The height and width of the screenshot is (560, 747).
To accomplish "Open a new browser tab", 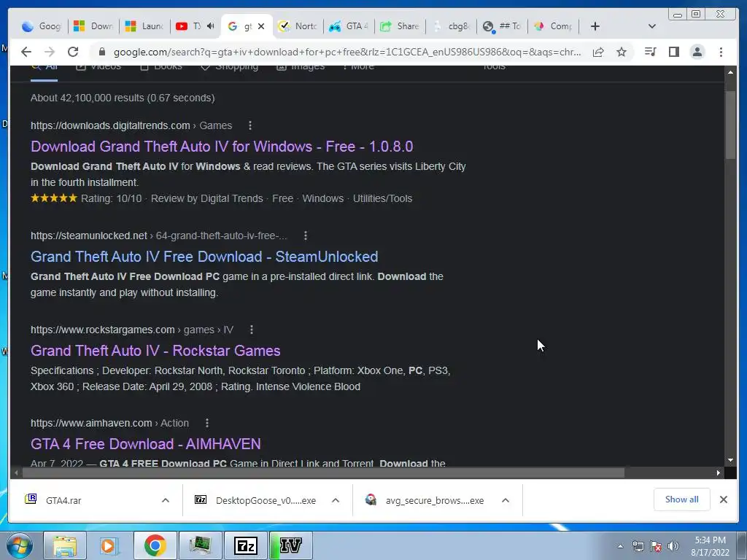I will [595, 26].
